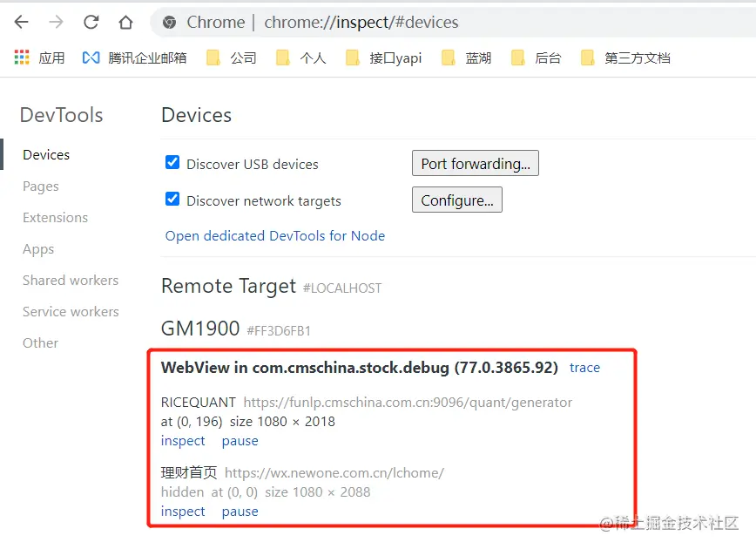
Task: Uncheck Discover USB devices
Action: click(172, 162)
